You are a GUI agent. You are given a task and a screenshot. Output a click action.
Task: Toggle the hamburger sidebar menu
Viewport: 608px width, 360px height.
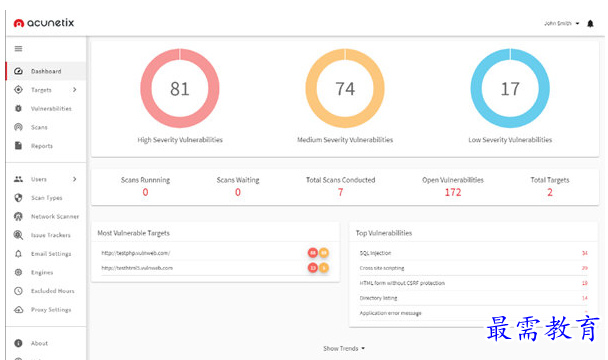18,48
